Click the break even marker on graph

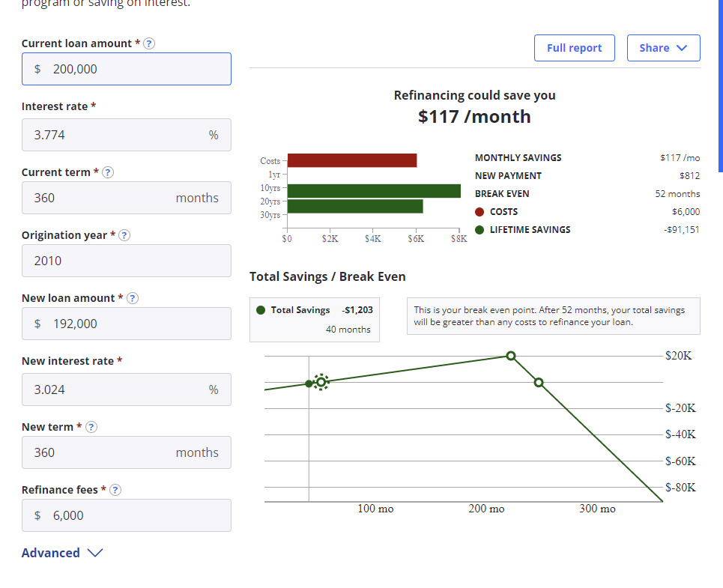(321, 382)
